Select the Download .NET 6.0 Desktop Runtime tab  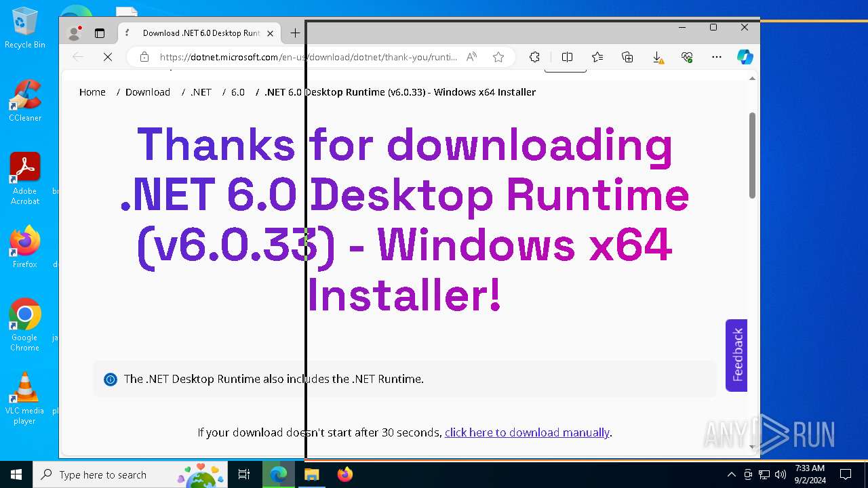pyautogui.click(x=199, y=33)
